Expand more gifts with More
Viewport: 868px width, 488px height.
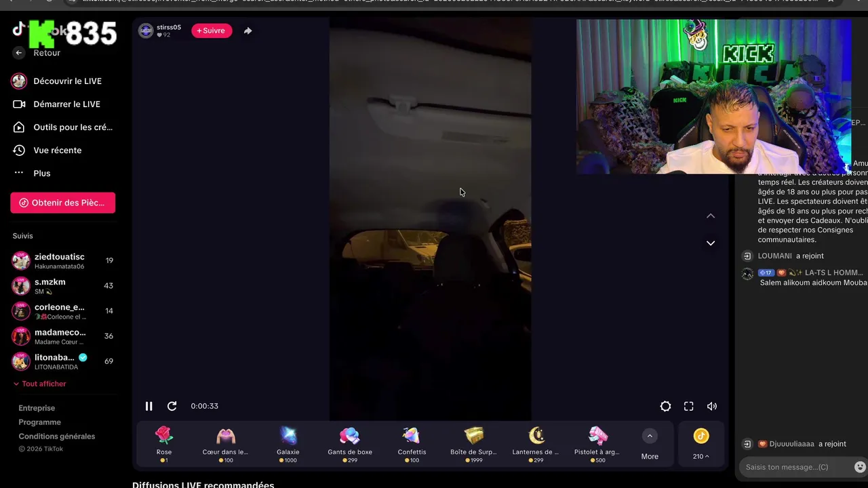pos(650,444)
